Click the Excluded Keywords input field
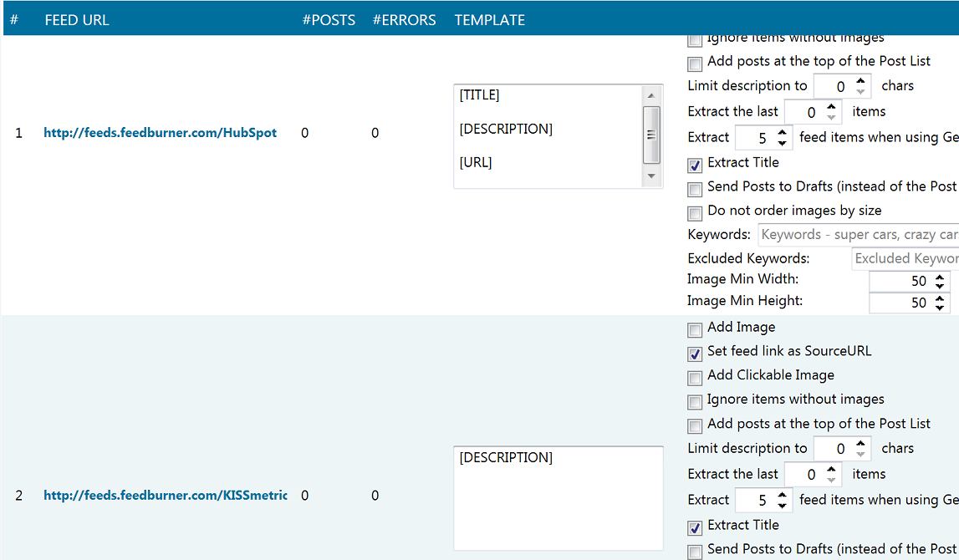959x560 pixels. point(905,259)
